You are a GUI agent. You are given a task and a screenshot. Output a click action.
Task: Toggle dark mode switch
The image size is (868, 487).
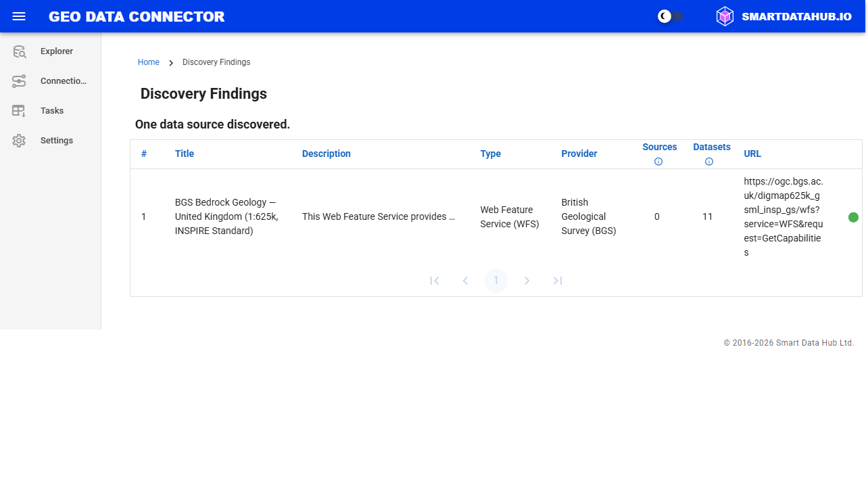(x=671, y=16)
